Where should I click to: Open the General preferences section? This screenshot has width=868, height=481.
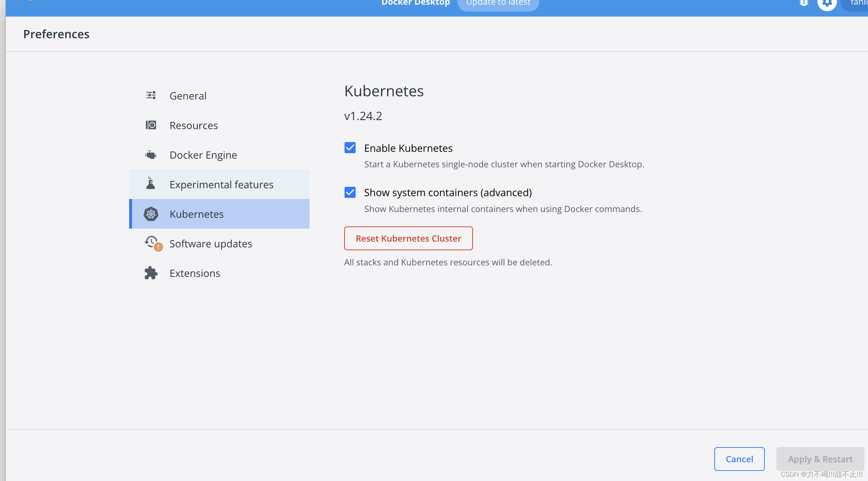219,96
